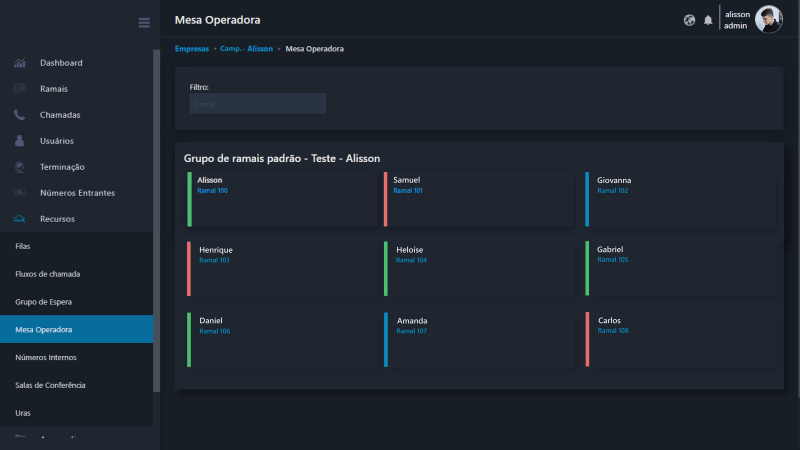This screenshot has height=450, width=800.
Task: Select the Carlos Ramal 108 card
Action: pyautogui.click(x=680, y=339)
